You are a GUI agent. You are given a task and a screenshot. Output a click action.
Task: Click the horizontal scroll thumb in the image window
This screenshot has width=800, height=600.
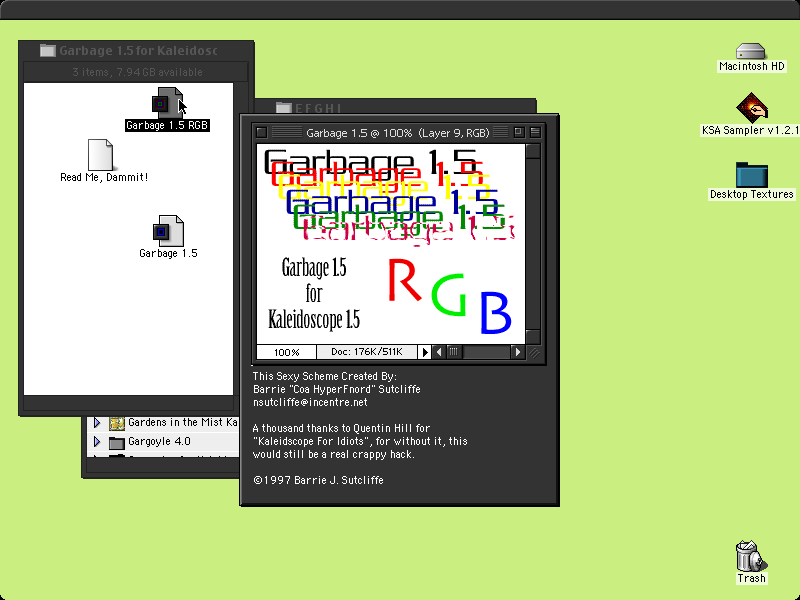(x=454, y=352)
